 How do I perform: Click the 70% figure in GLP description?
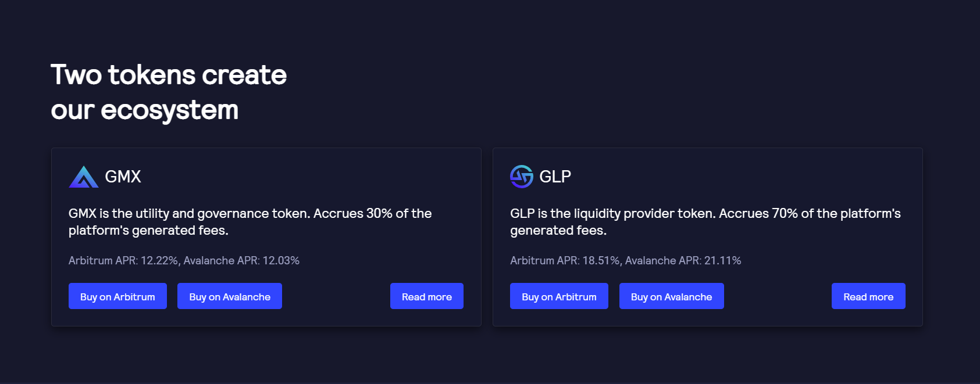785,213
